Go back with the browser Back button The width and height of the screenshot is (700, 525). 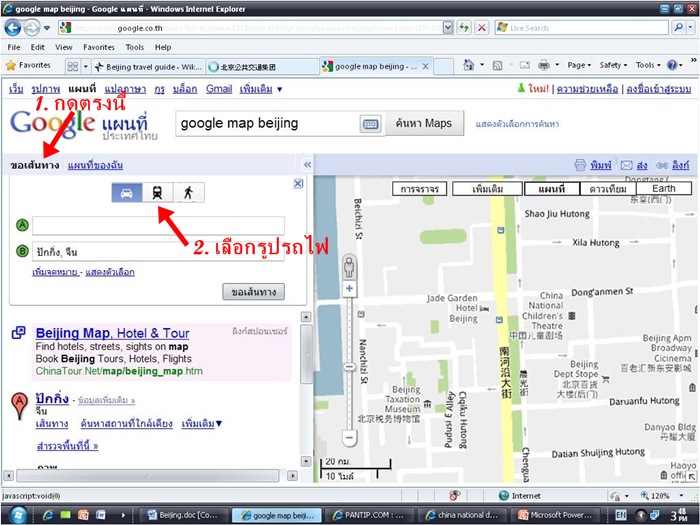pos(12,28)
